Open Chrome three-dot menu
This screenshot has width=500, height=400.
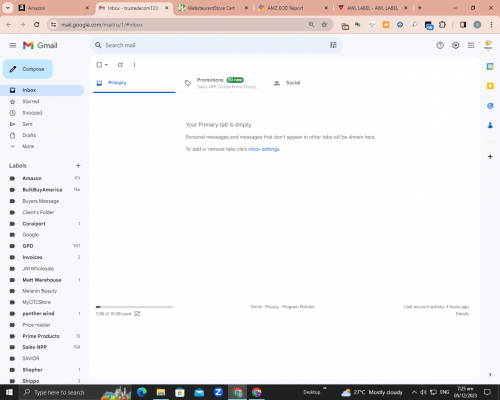click(x=491, y=25)
